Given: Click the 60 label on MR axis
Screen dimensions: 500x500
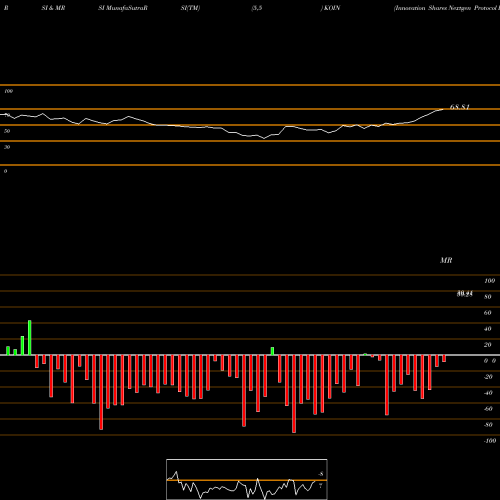Looking at the screenshot, I should coord(488,313).
